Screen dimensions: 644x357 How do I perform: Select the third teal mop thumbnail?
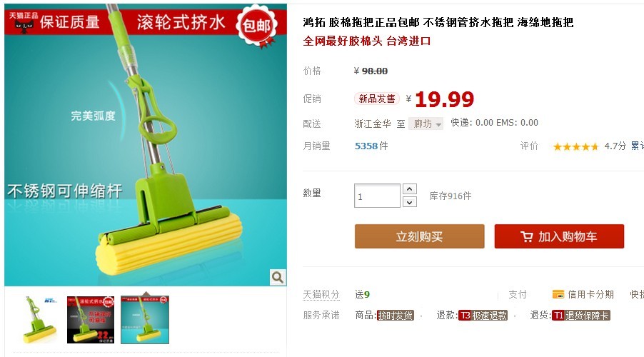coord(145,320)
